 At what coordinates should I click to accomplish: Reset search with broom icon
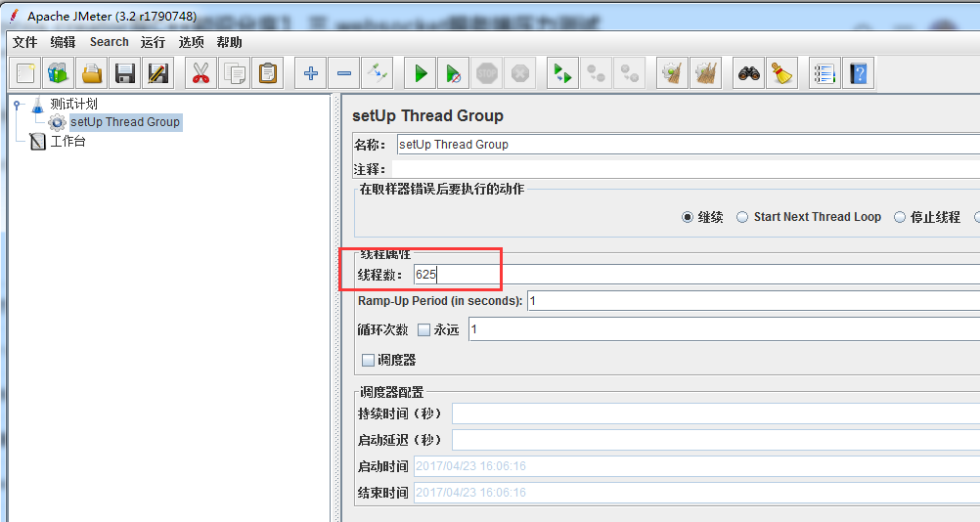coord(781,73)
